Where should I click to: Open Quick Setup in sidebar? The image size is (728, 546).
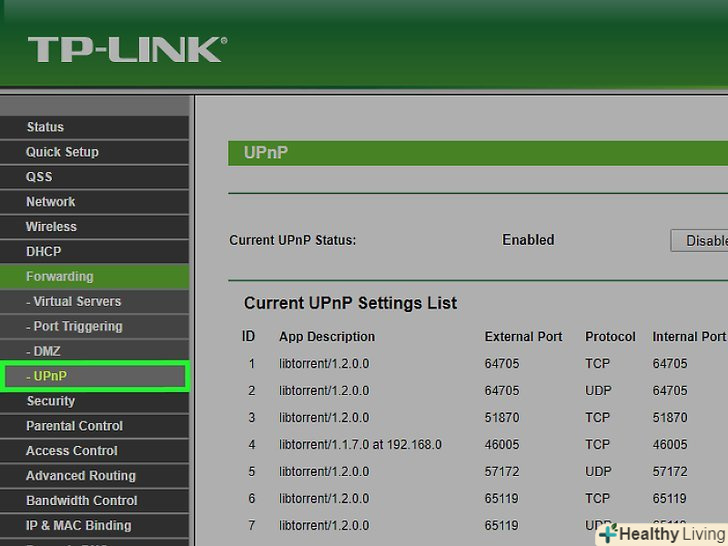coord(94,152)
